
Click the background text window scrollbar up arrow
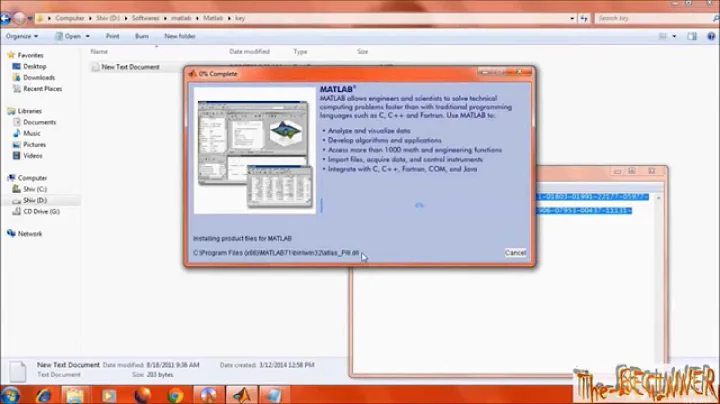tap(658, 198)
